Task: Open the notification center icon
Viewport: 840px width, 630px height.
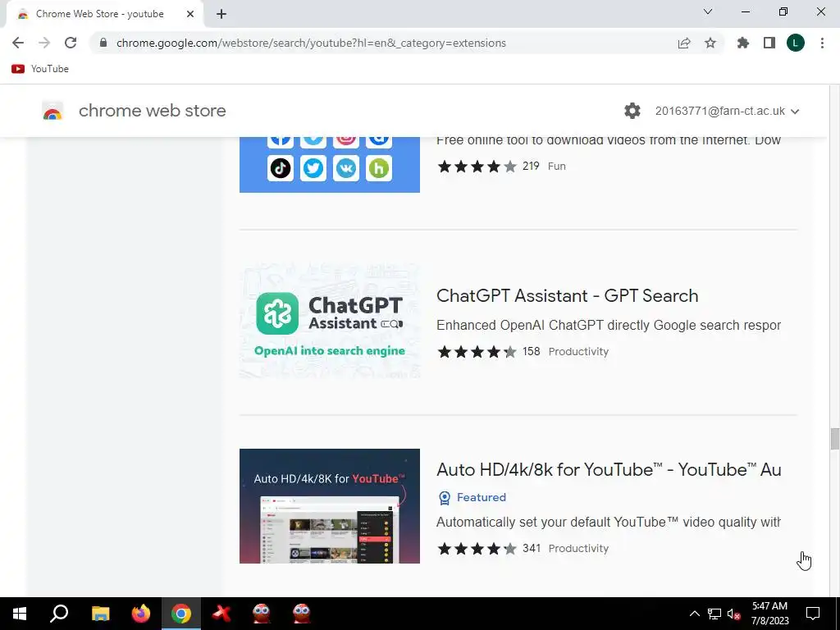Action: (813, 614)
